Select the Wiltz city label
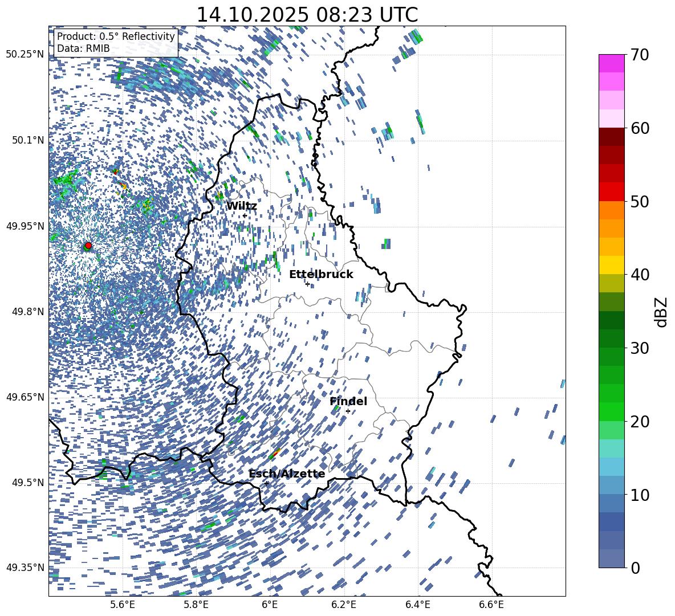The height and width of the screenshot is (616, 675). (x=241, y=206)
